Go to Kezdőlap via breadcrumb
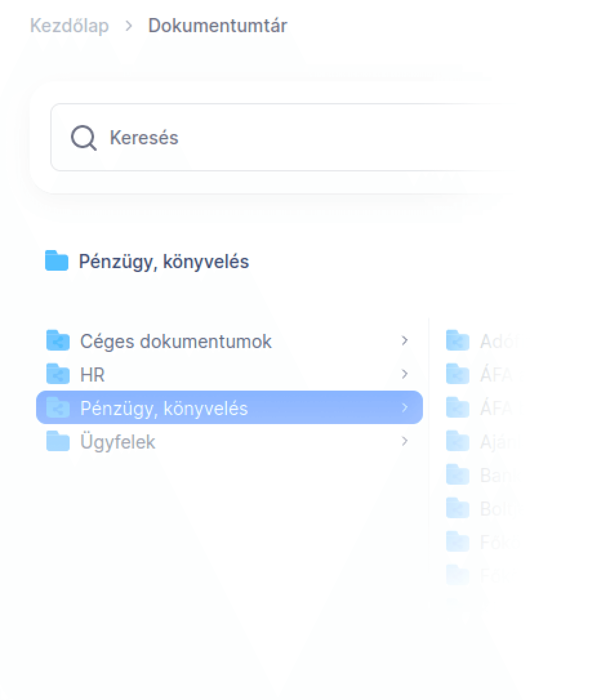This screenshot has height=700, width=601. click(69, 26)
